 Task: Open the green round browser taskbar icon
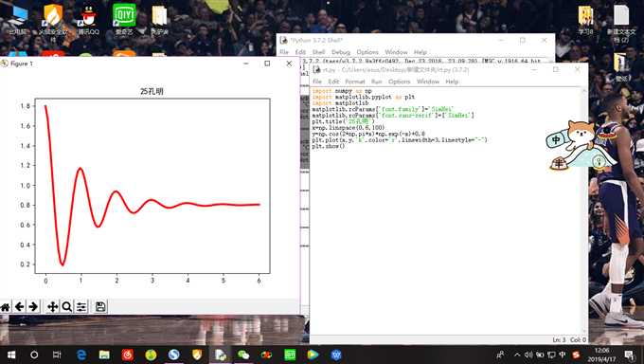(x=151, y=355)
